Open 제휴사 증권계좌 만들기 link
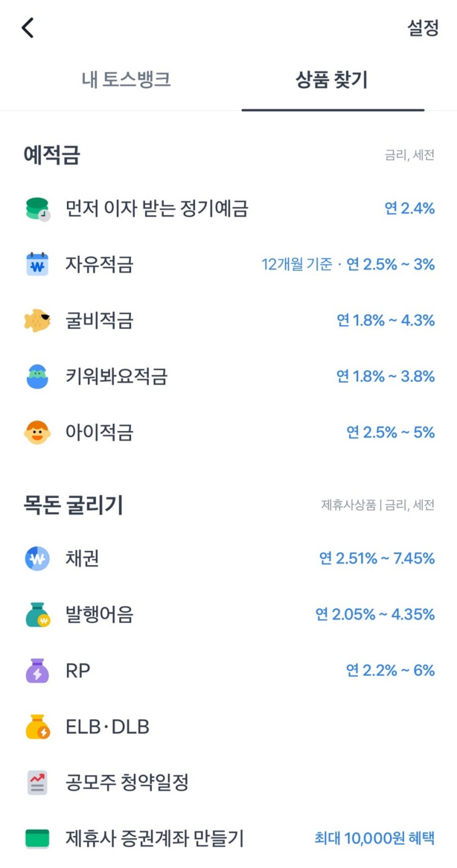 pos(155,838)
